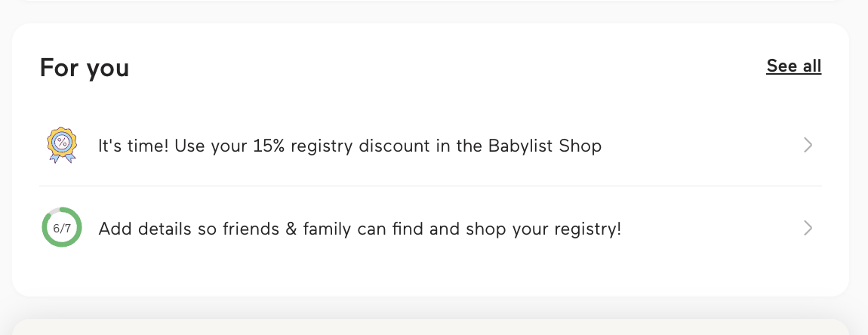Screen dimensions: 868x335
Task: Click the It's time! text
Action: tap(133, 146)
